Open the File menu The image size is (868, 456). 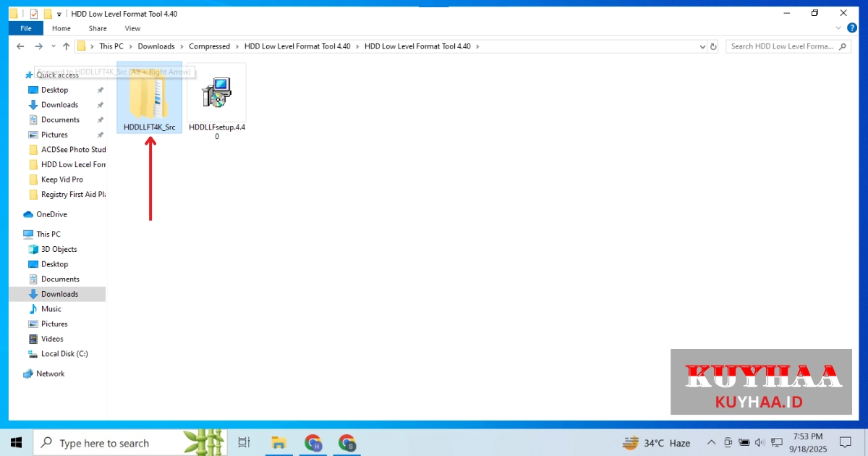coord(26,28)
